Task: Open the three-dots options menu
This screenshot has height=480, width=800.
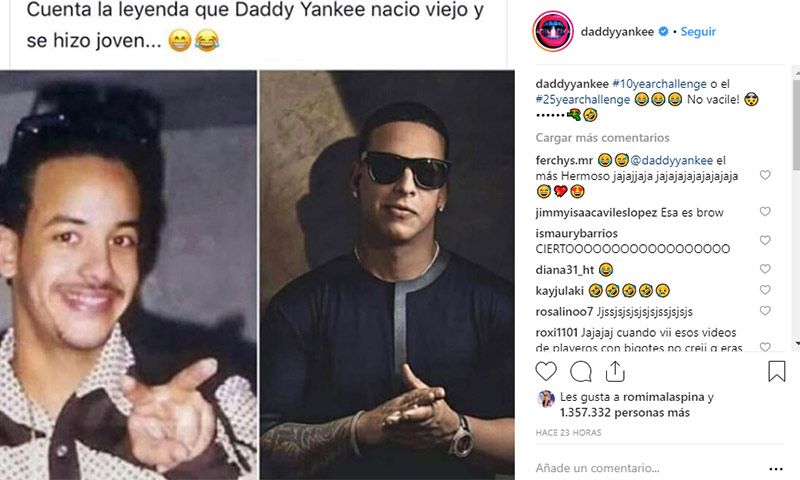Action: coord(776,469)
